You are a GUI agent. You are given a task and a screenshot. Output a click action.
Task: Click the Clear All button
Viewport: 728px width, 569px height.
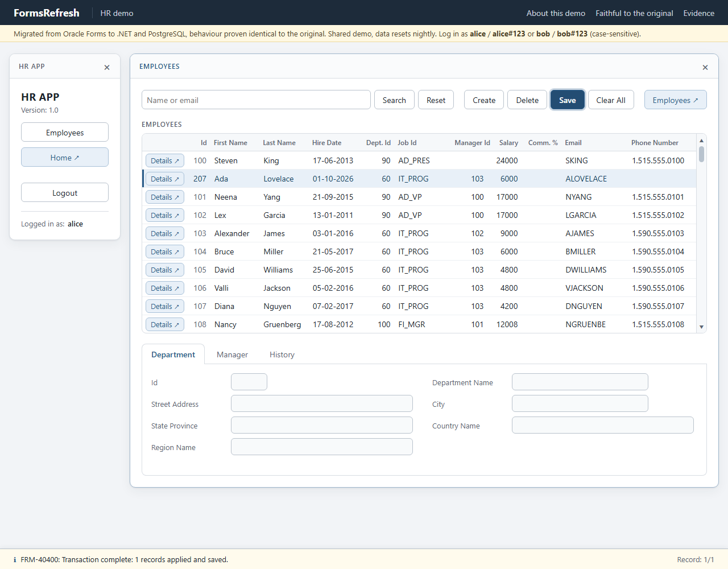tap(611, 100)
